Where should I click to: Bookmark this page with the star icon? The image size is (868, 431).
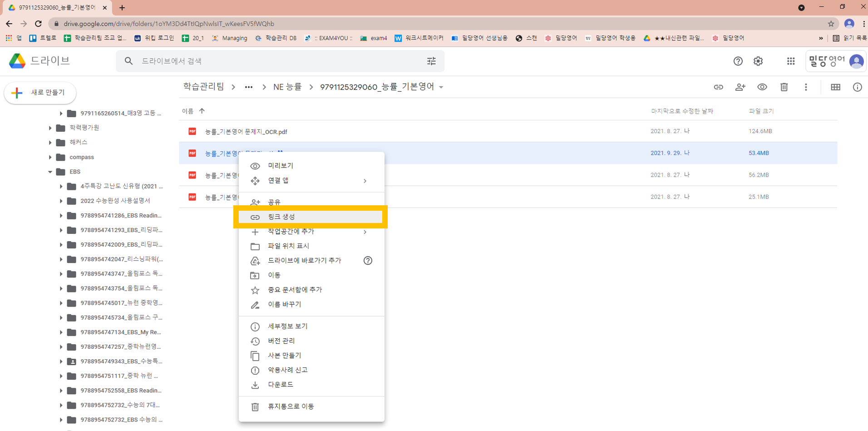click(x=831, y=24)
